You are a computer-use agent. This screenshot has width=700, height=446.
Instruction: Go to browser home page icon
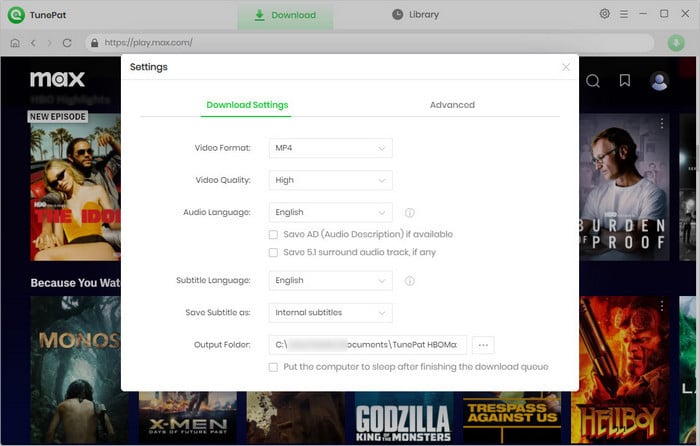[15, 43]
